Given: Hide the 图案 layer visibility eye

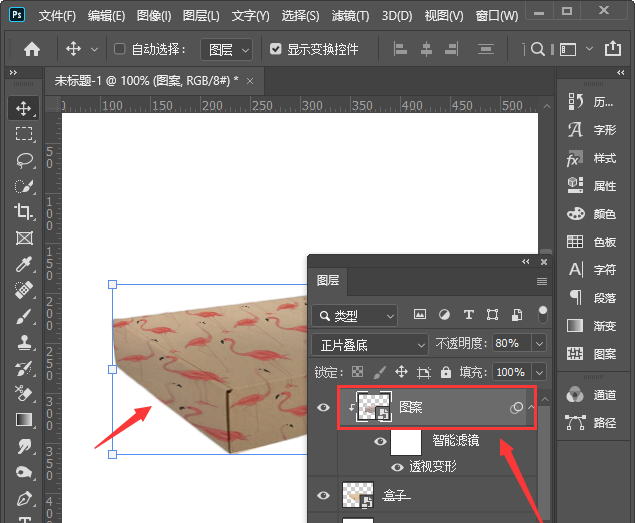Looking at the screenshot, I should pos(323,407).
